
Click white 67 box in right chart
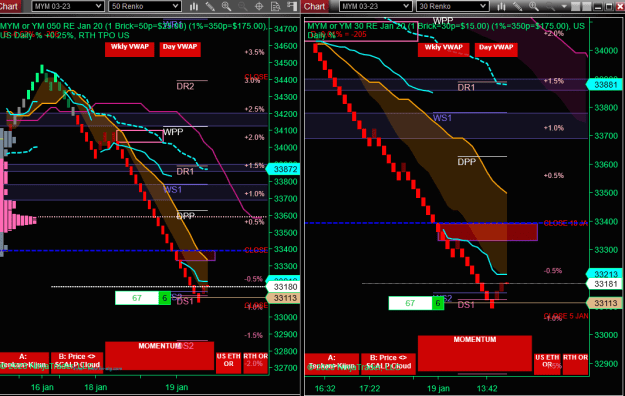point(410,303)
